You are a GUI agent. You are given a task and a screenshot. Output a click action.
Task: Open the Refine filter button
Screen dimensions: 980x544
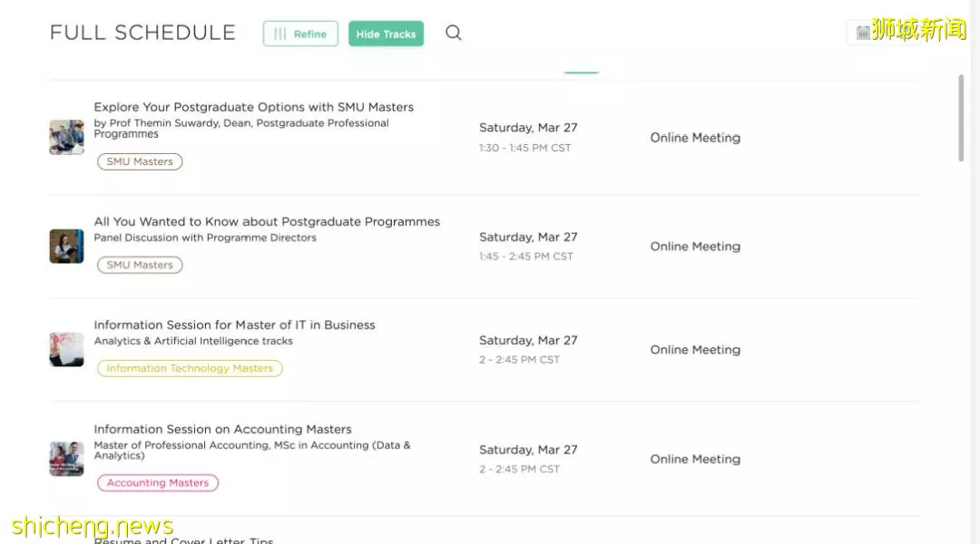coord(300,34)
